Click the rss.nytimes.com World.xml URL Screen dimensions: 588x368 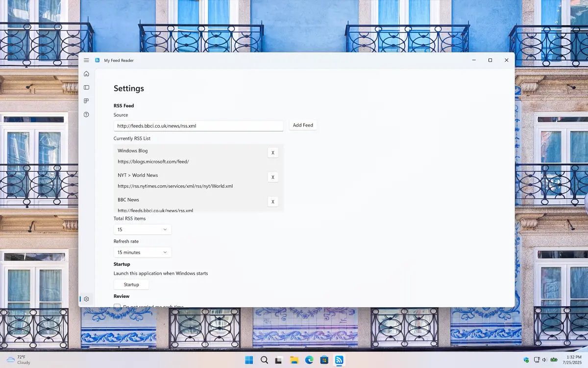tap(175, 186)
